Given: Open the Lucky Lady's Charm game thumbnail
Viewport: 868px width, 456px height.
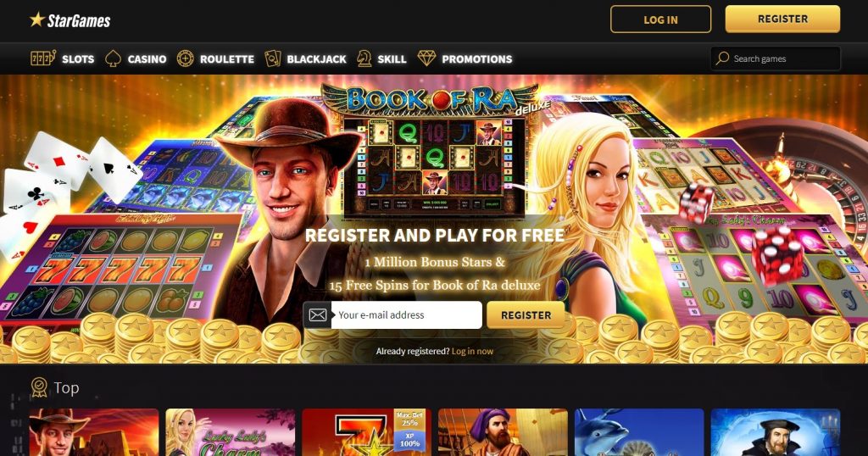Looking at the screenshot, I should pos(231,432).
